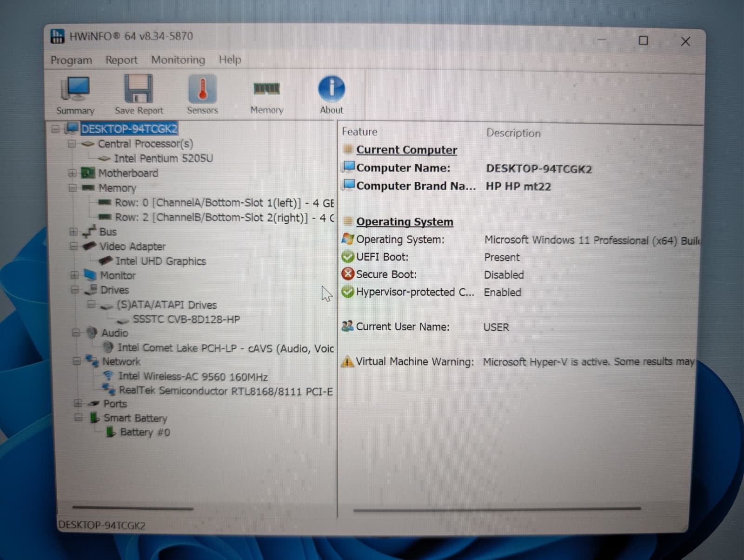The image size is (744, 560).
Task: Click the HWiNFO app icon in title bar
Action: (x=58, y=36)
